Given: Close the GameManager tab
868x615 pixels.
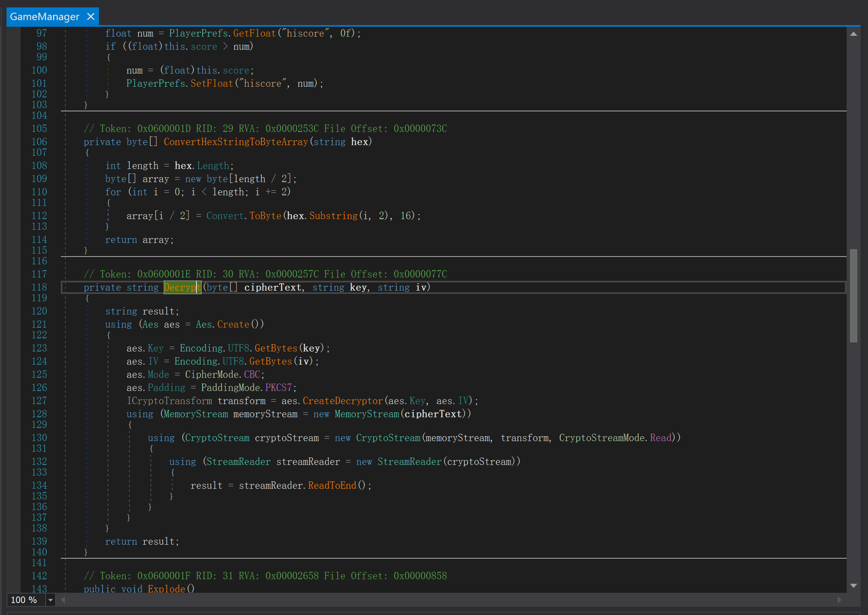Looking at the screenshot, I should pyautogui.click(x=91, y=17).
